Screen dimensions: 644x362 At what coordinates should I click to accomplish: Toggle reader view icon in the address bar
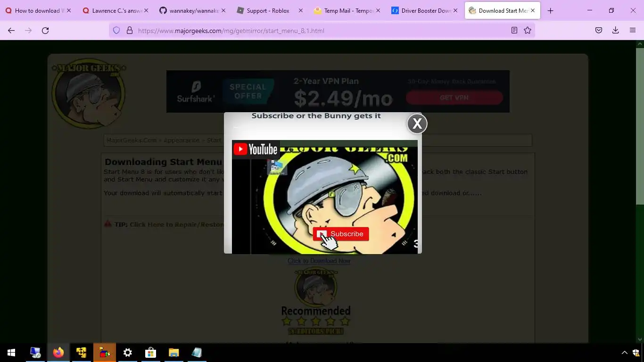(514, 30)
